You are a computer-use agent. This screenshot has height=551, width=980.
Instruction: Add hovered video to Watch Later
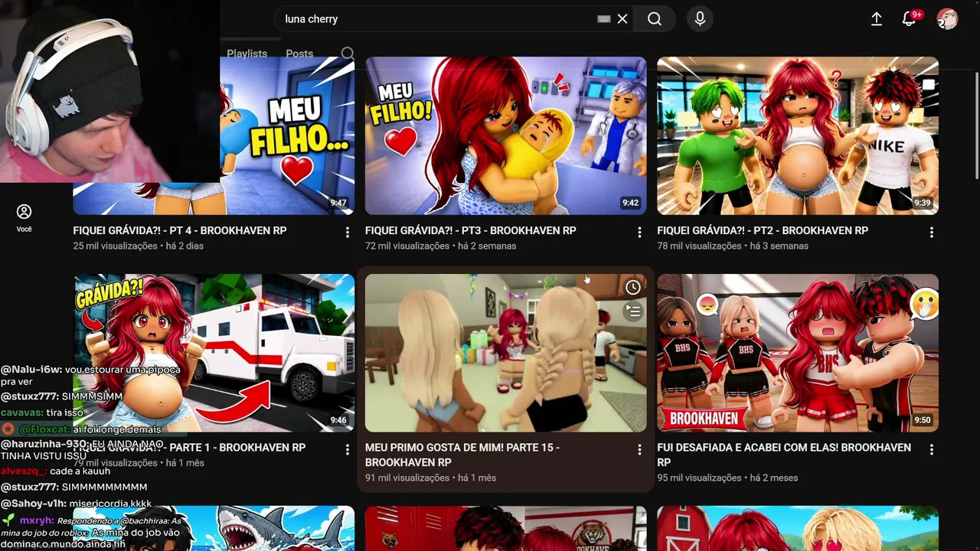(x=633, y=288)
